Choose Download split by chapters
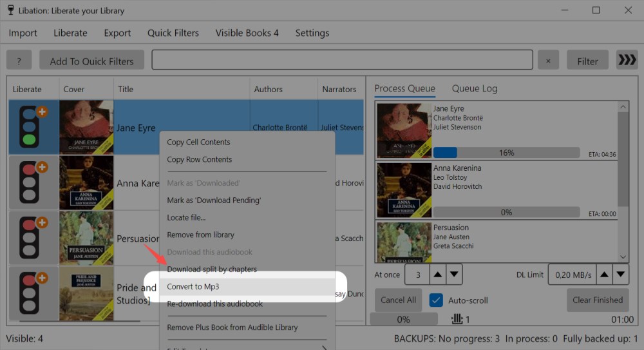The image size is (644, 350). point(247,269)
